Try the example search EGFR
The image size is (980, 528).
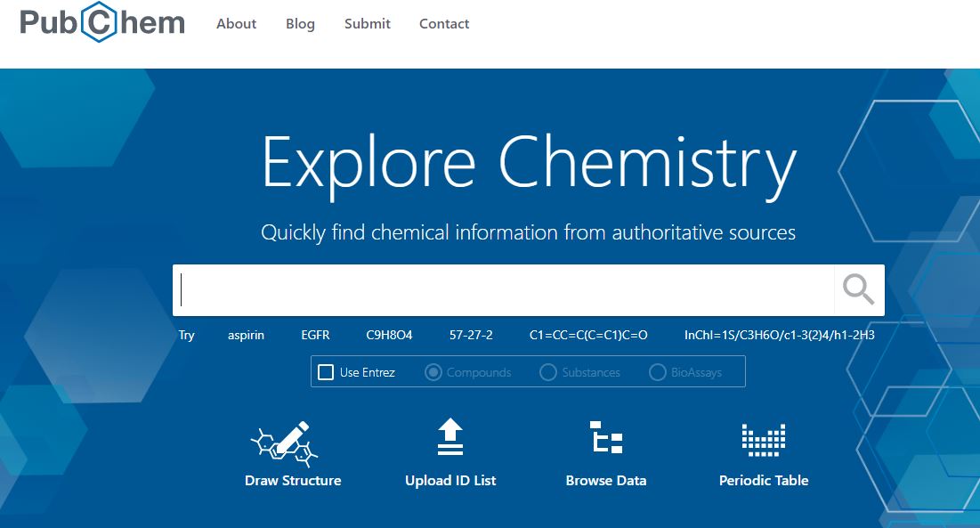[315, 335]
